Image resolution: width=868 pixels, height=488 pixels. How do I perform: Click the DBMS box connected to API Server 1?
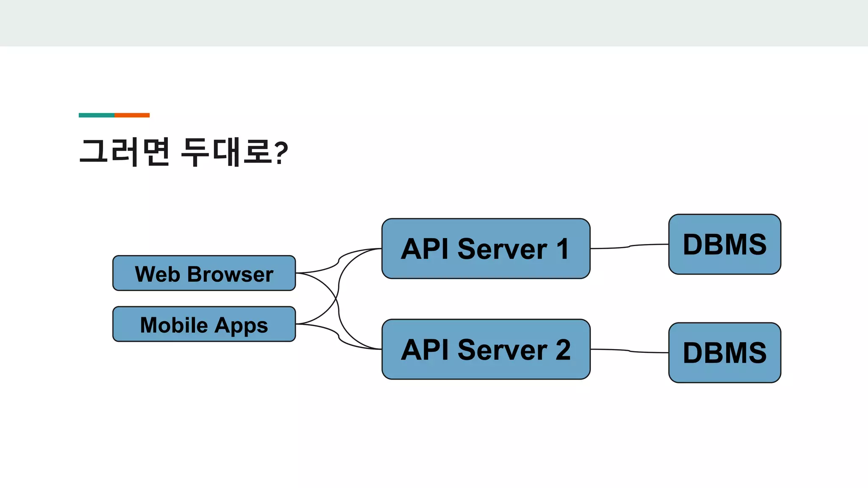724,244
